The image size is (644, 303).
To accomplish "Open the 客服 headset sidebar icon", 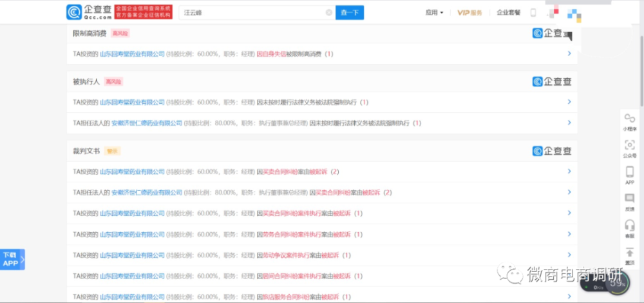I will (x=630, y=229).
